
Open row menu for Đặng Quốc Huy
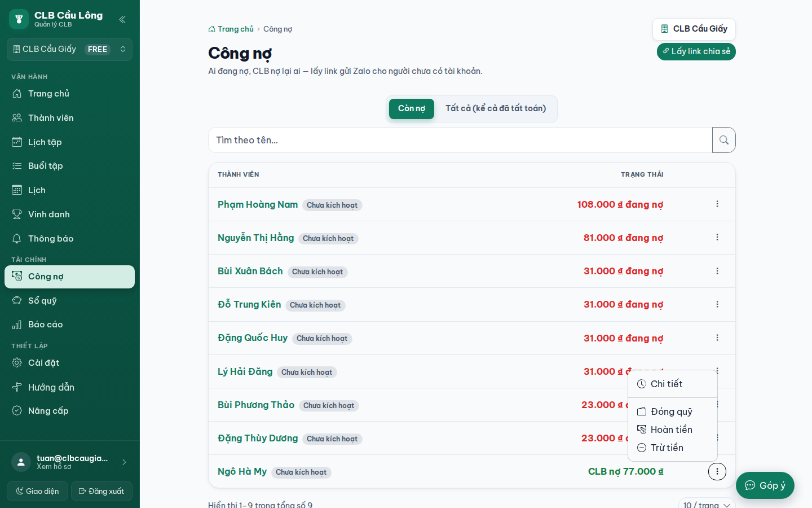coord(717,338)
